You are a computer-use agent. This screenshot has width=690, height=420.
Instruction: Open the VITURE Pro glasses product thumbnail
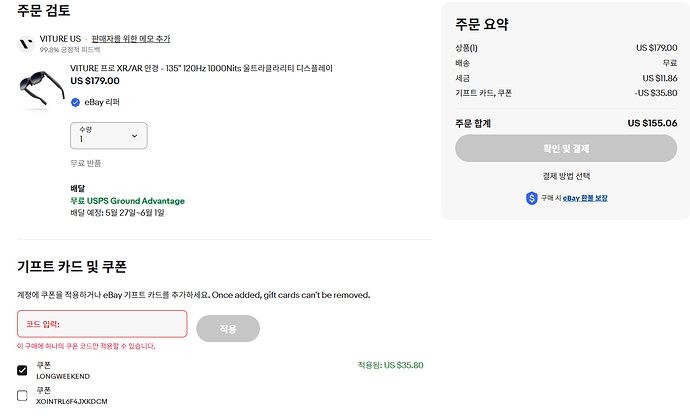[42, 88]
